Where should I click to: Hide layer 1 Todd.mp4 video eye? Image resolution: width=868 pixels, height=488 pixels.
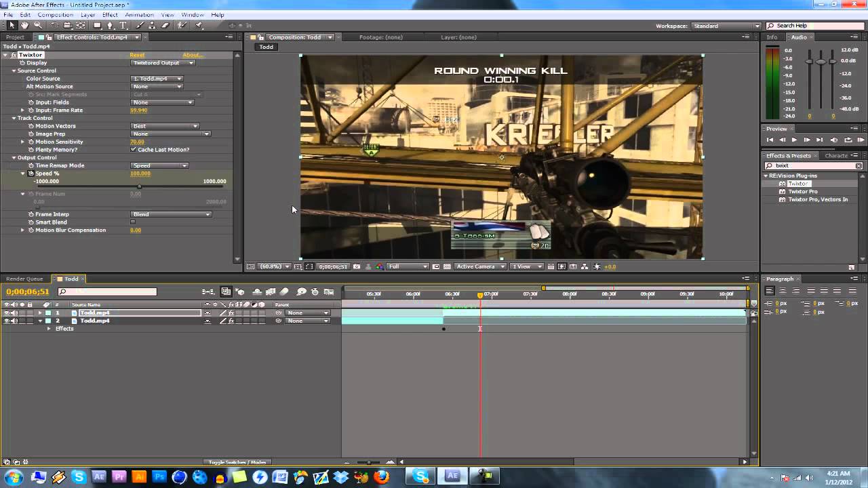(7, 313)
